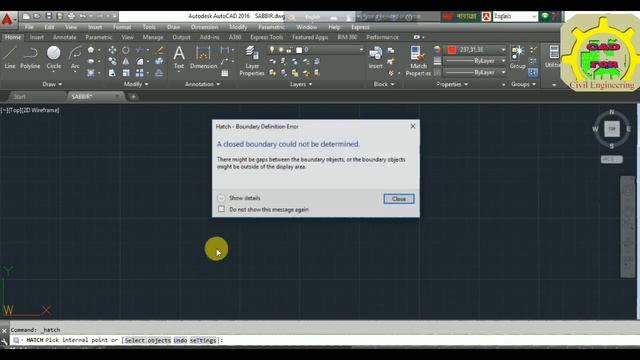This screenshot has width=640, height=360.
Task: Click the AutoCAD application menu logo
Action: pos(7,19)
